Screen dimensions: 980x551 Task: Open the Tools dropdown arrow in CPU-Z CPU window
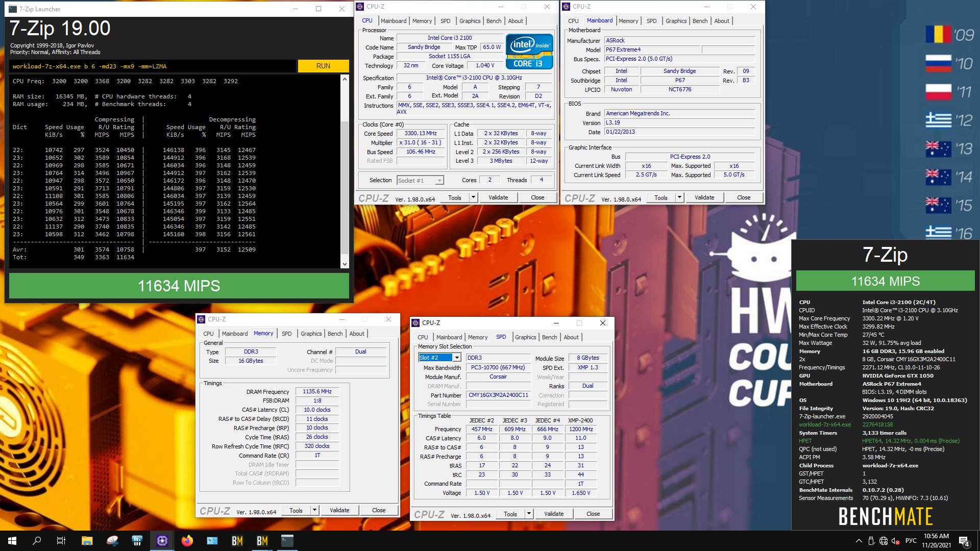click(473, 197)
